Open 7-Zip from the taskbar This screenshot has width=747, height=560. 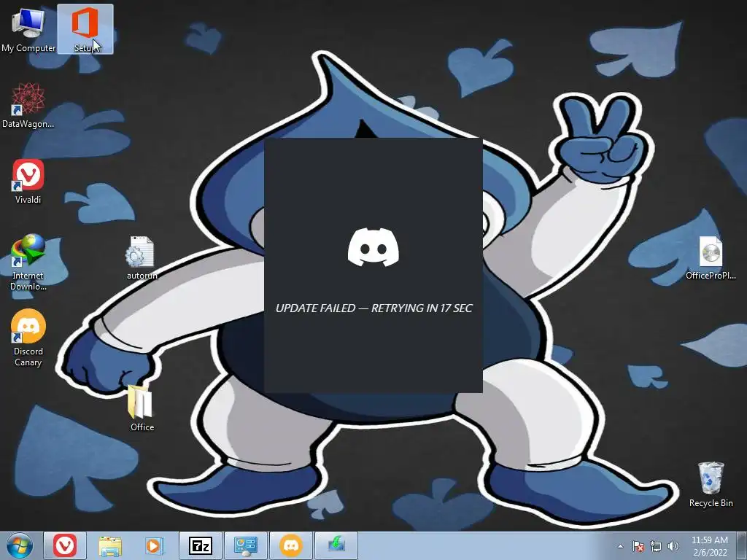(x=200, y=545)
